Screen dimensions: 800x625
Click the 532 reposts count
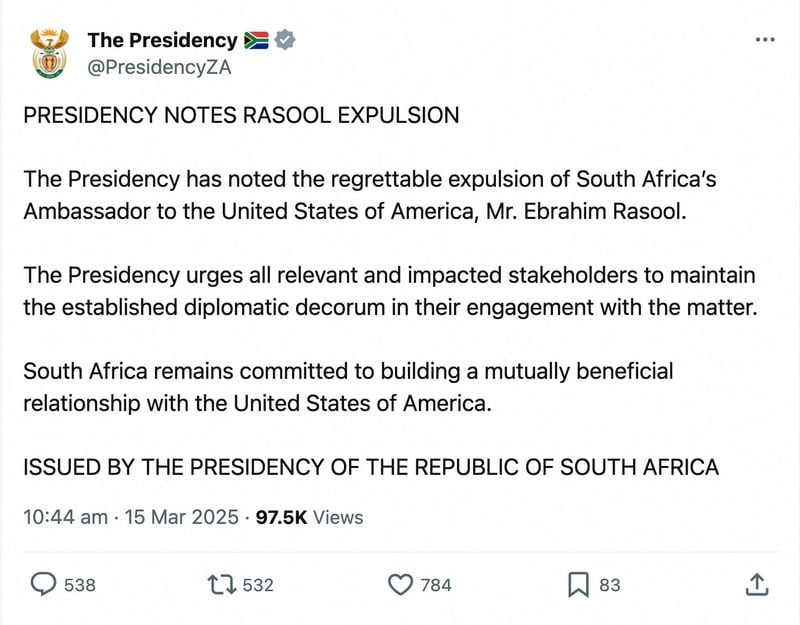(x=258, y=585)
